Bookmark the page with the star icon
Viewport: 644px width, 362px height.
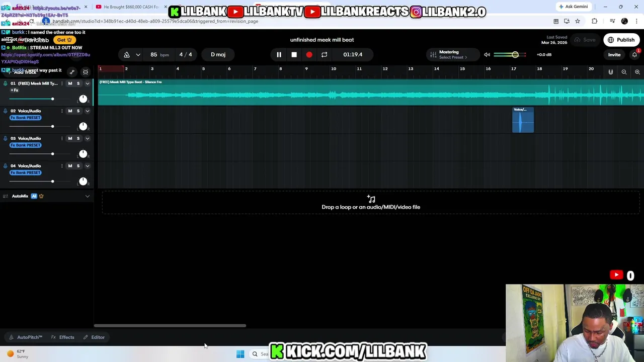pyautogui.click(x=578, y=21)
